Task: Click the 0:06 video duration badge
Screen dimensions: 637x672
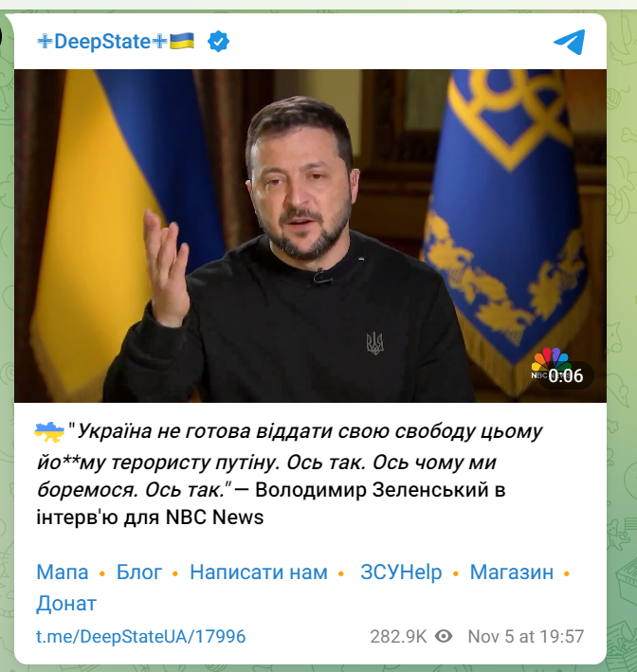Action: point(565,376)
